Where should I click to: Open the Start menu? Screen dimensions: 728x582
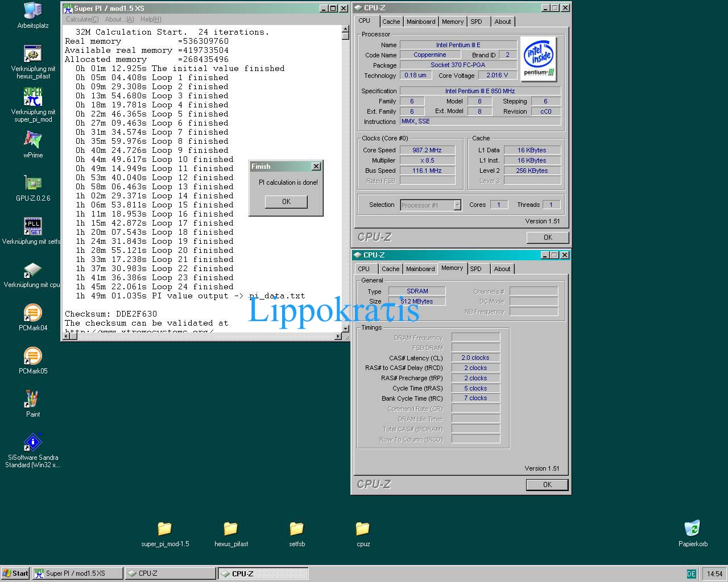(x=15, y=573)
